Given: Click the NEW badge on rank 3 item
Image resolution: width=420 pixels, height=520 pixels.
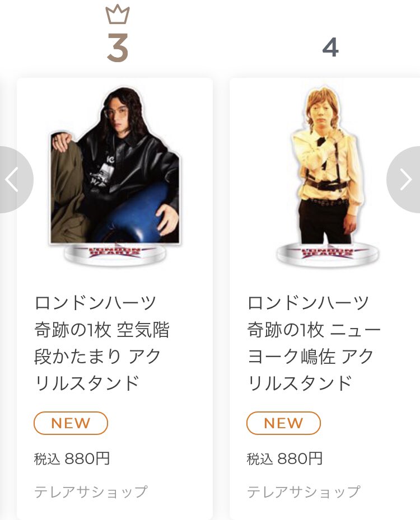Looking at the screenshot, I should point(71,423).
